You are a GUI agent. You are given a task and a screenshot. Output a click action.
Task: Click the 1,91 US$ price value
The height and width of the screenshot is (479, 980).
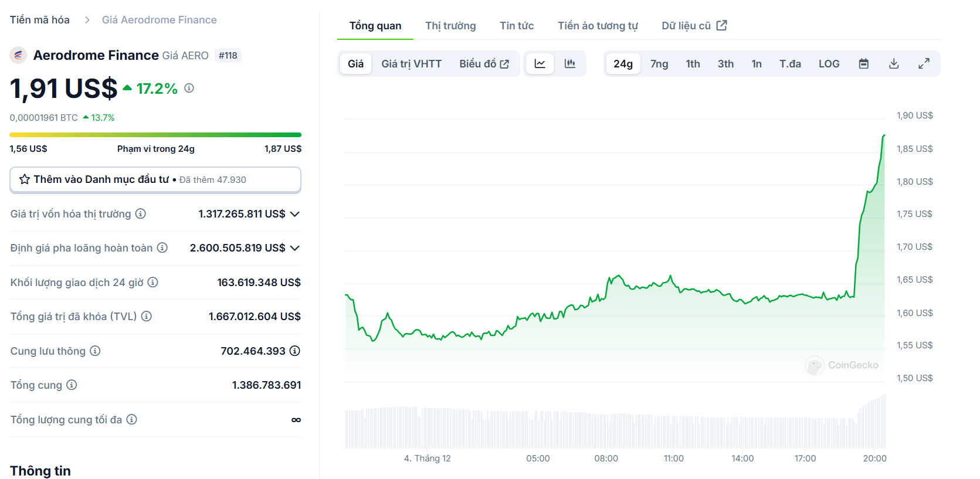pyautogui.click(x=64, y=89)
